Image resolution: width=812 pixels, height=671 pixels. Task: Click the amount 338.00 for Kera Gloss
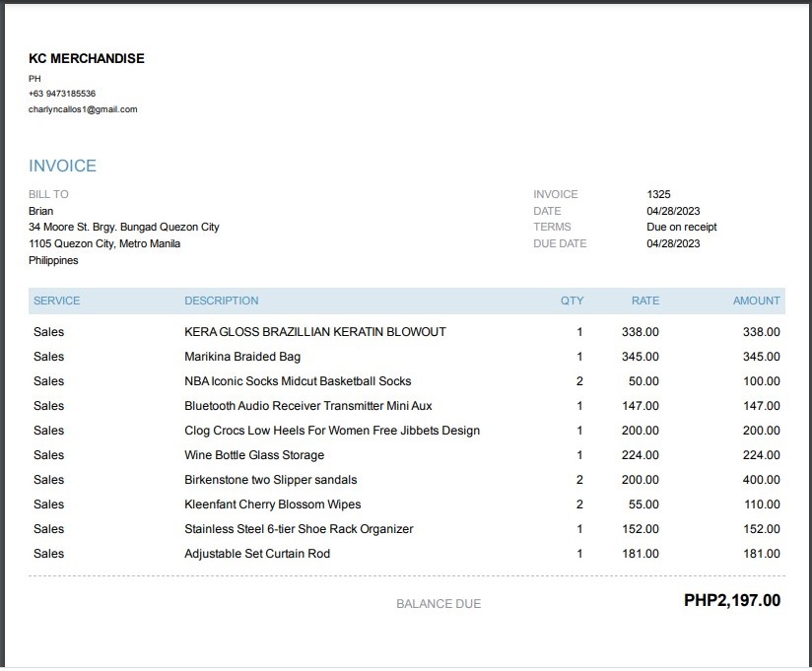761,332
